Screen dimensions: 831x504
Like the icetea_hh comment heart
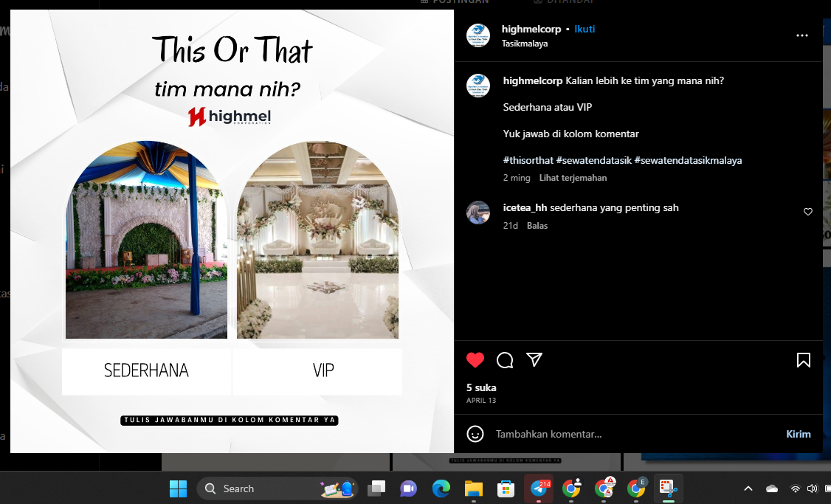pos(807,212)
